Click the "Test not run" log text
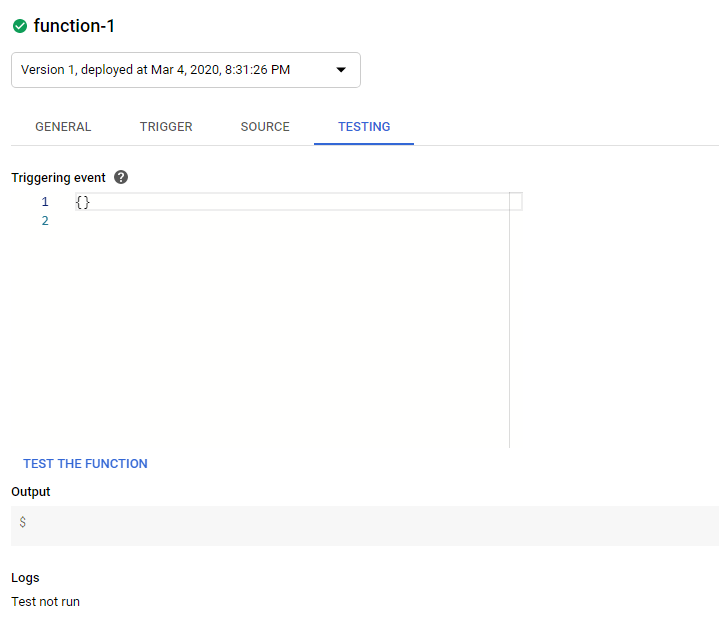Screen dimensions: 719x639 click(x=45, y=602)
